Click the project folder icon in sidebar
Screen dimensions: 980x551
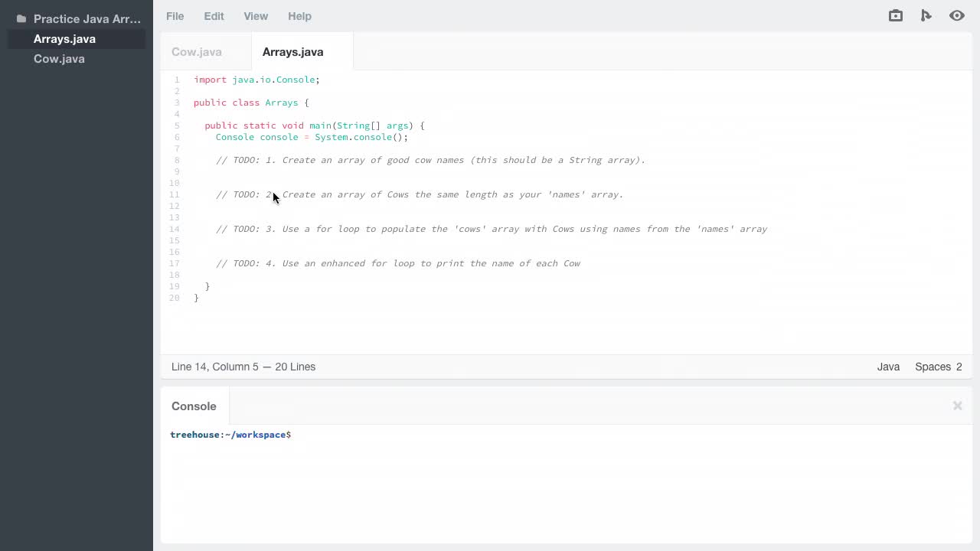point(21,18)
